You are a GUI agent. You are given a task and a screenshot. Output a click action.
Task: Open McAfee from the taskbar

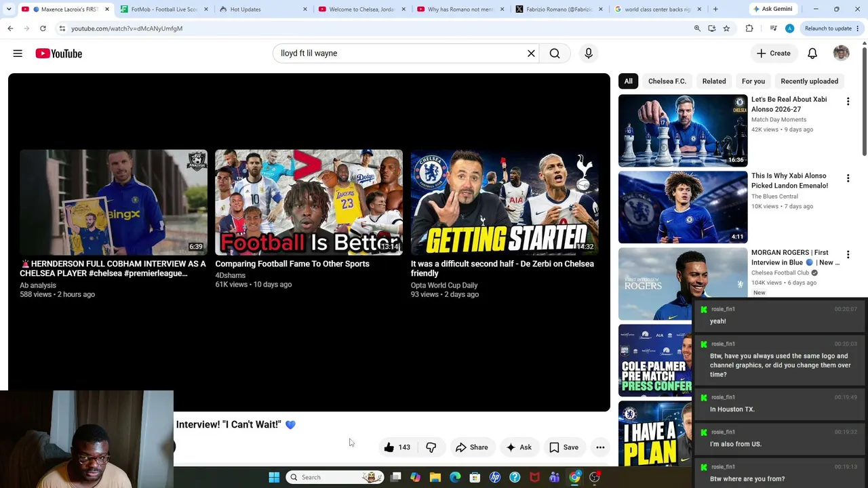click(534, 477)
